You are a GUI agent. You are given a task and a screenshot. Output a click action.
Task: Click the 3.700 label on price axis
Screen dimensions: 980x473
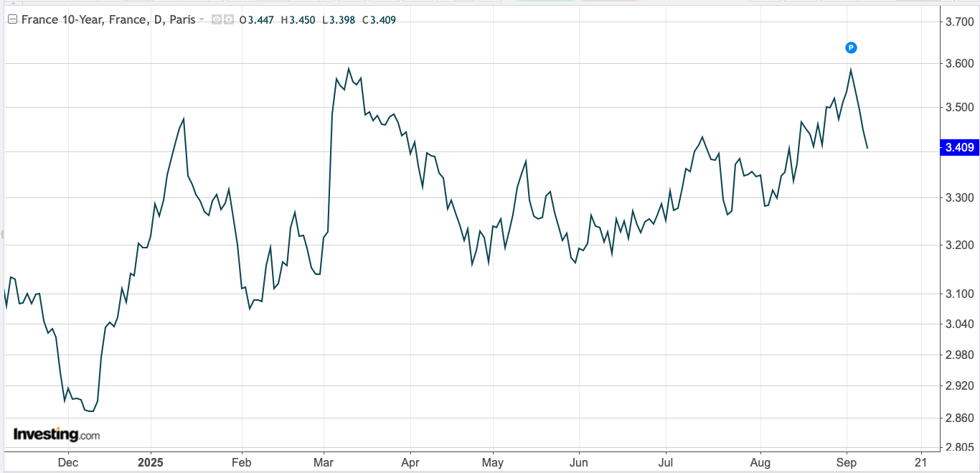click(959, 22)
